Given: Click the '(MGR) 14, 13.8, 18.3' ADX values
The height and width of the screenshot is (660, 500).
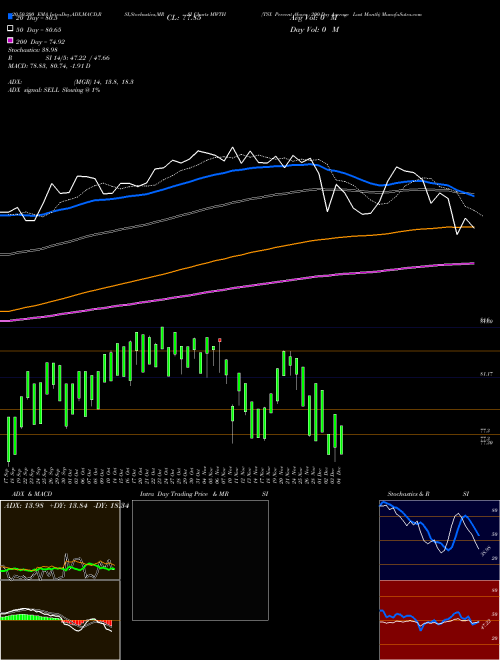Looking at the screenshot, I should 104,82.
